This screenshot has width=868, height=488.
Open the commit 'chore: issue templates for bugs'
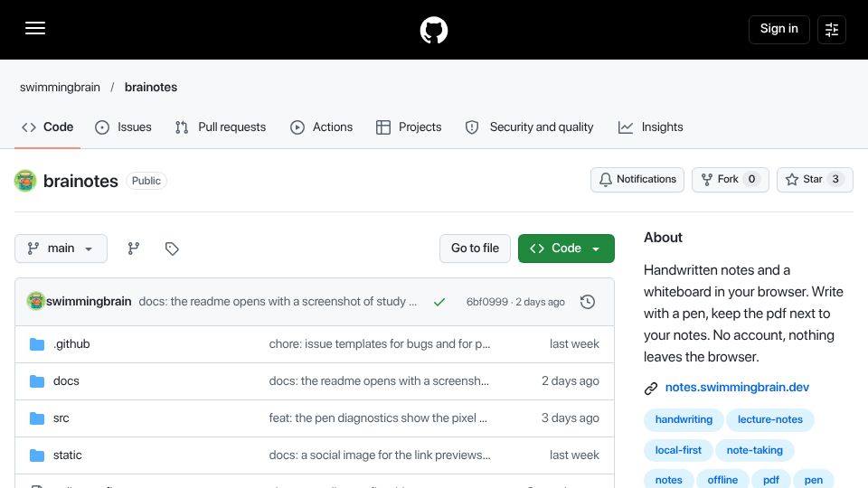380,344
